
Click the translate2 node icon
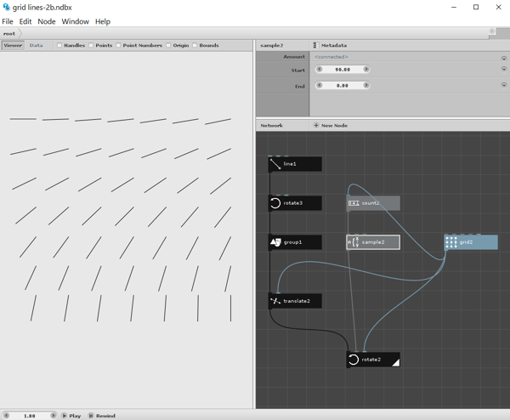275,301
